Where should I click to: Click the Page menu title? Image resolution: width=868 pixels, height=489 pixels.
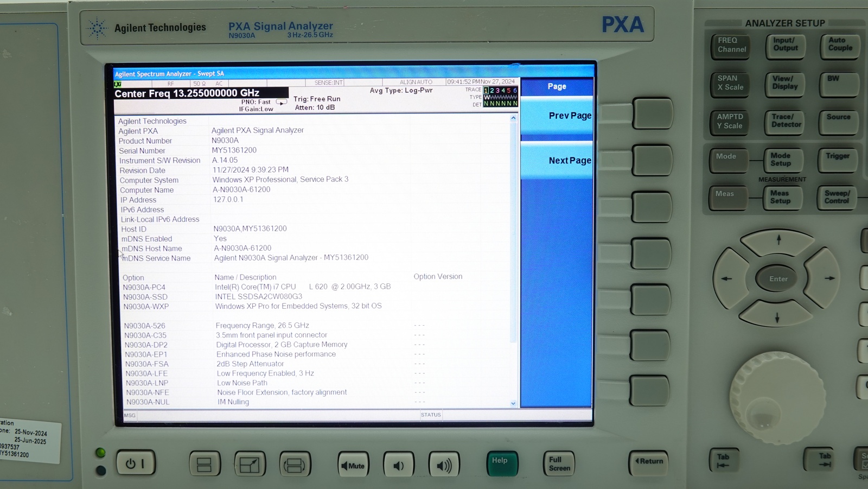pyautogui.click(x=557, y=86)
